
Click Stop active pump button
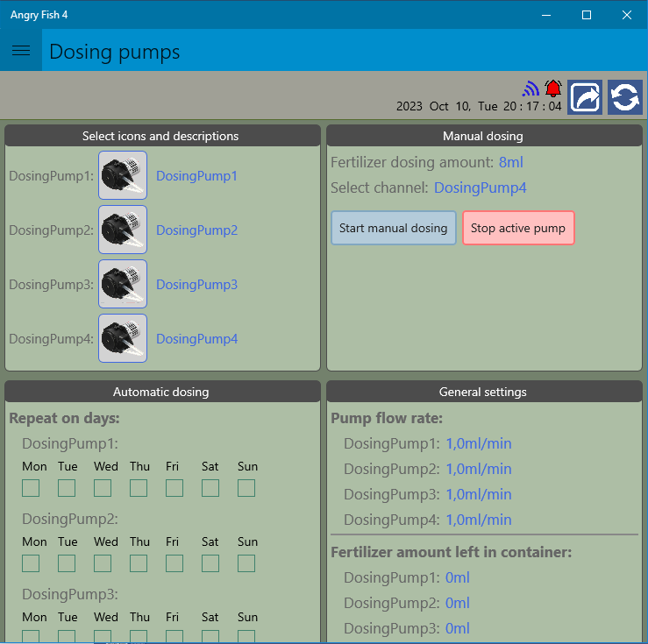pos(518,228)
